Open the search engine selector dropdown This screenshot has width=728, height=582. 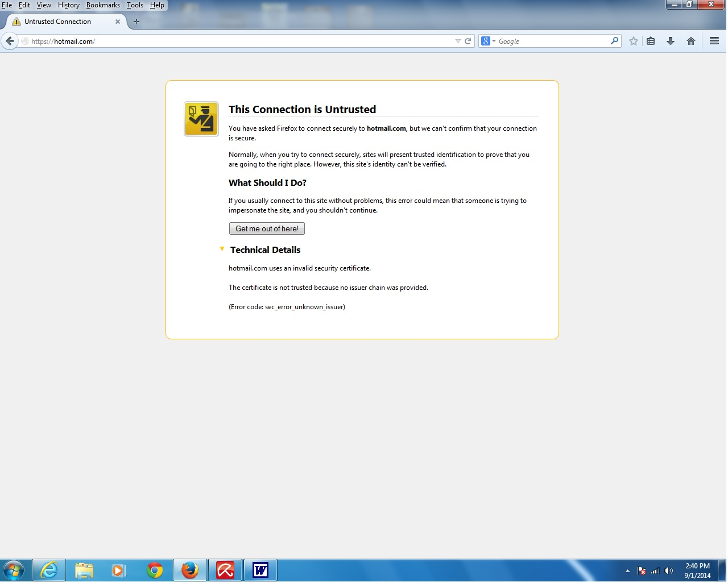pos(488,41)
